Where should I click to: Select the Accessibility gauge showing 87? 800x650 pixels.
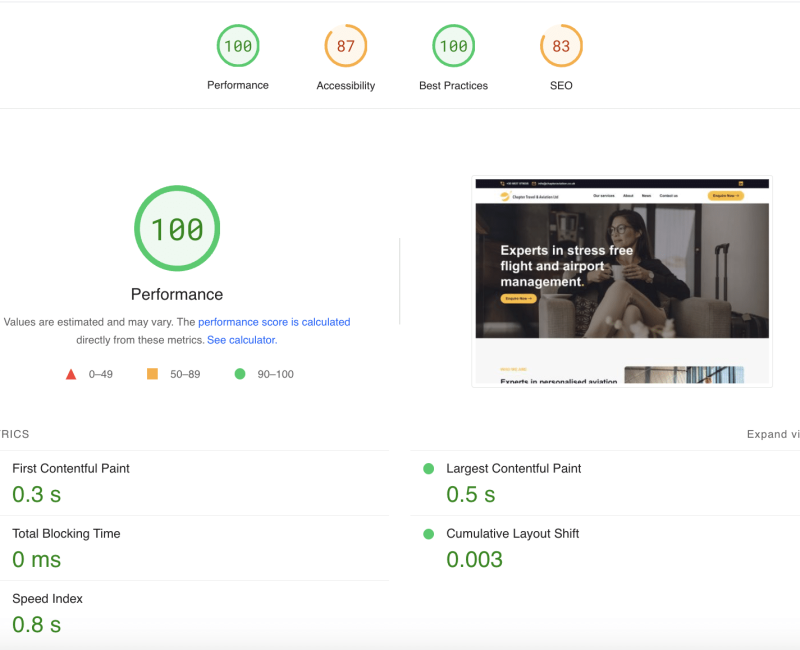click(346, 46)
